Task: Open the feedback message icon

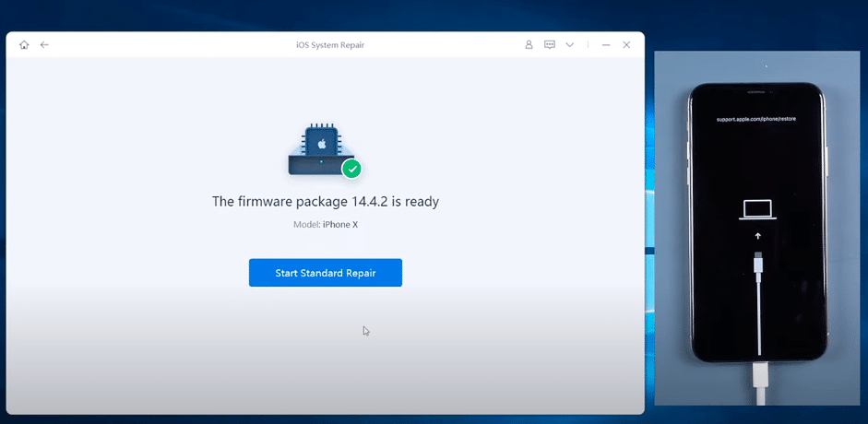Action: tap(550, 44)
